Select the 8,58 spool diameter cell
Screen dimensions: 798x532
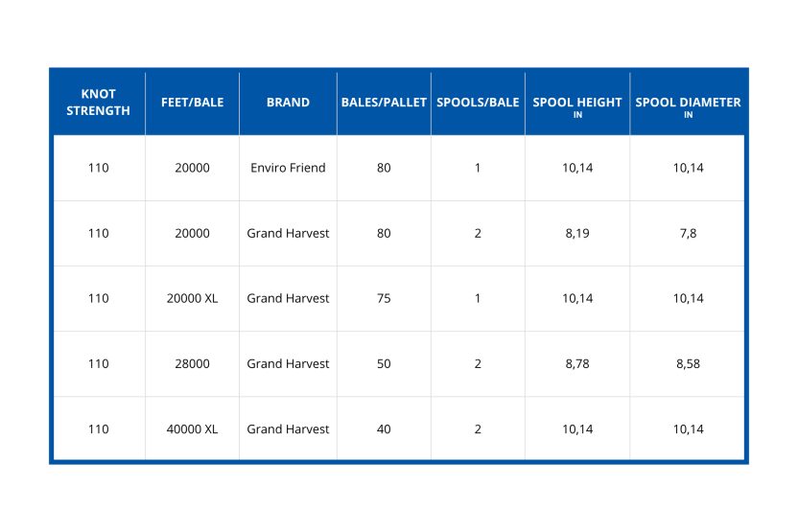coord(688,363)
